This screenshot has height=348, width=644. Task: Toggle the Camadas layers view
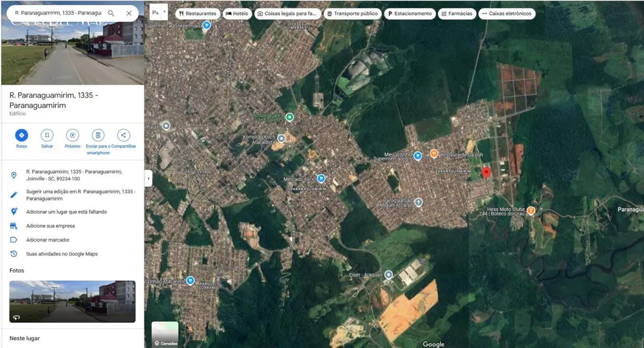click(165, 334)
